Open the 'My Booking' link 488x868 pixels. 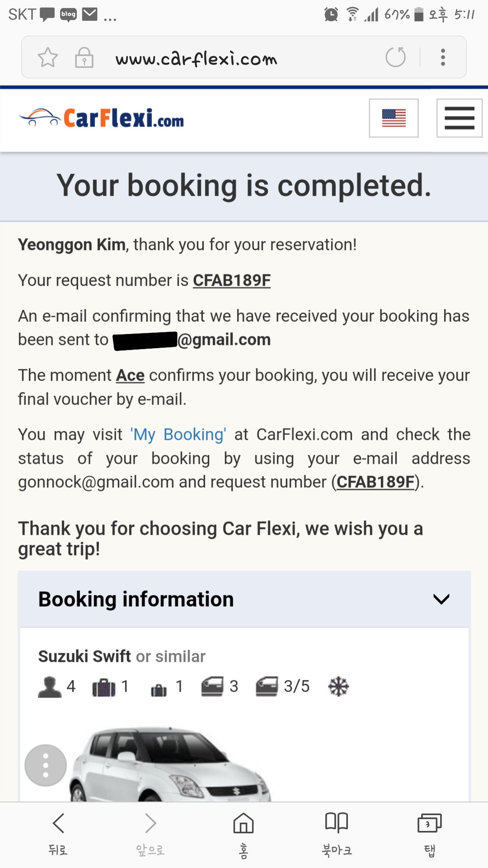coord(178,434)
